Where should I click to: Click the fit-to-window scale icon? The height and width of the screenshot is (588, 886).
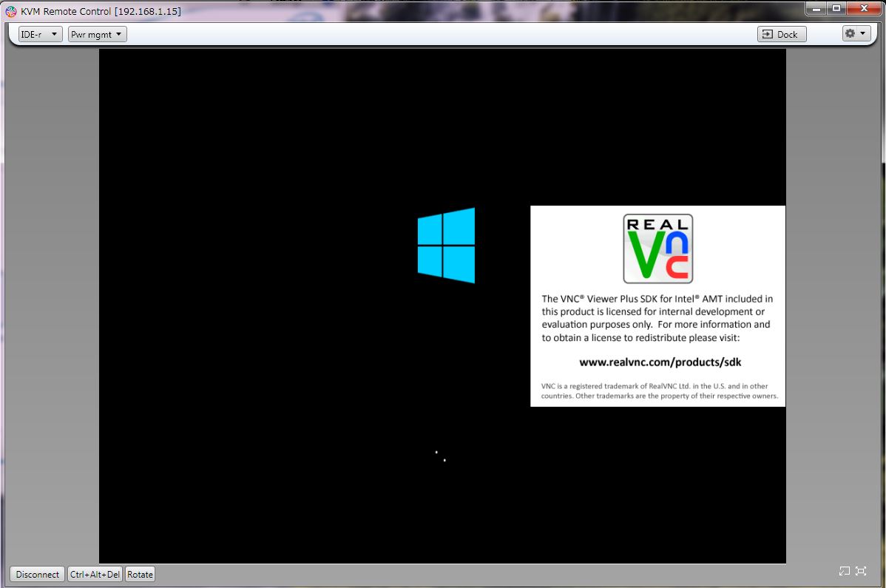(844, 571)
